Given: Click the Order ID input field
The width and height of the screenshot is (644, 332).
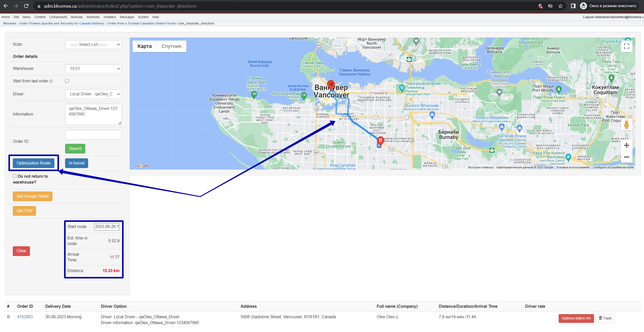Looking at the screenshot, I should [x=93, y=135].
